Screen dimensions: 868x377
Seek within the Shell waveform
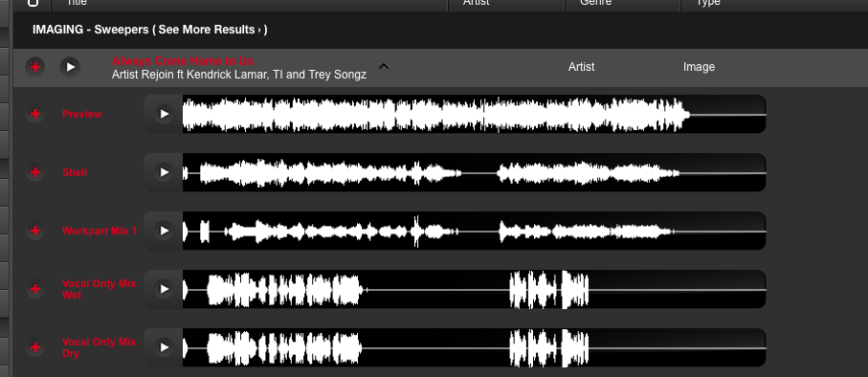(475, 173)
